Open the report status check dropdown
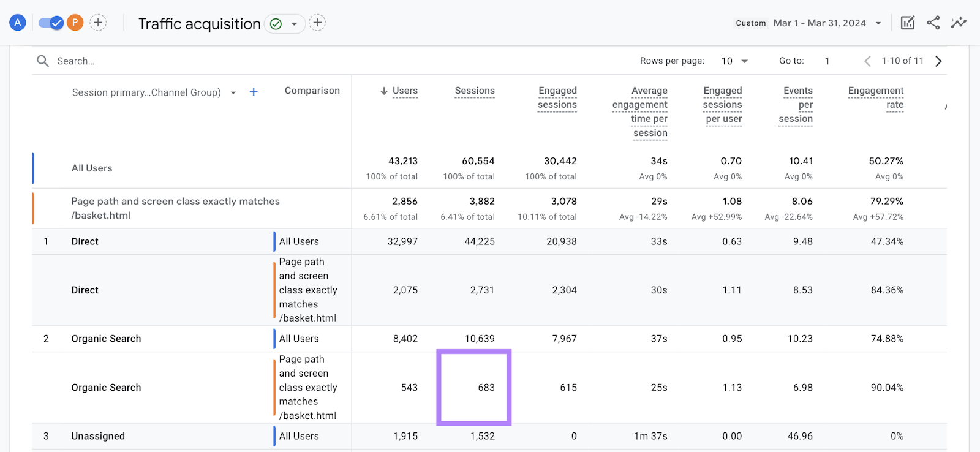This screenshot has height=452, width=980. [285, 24]
